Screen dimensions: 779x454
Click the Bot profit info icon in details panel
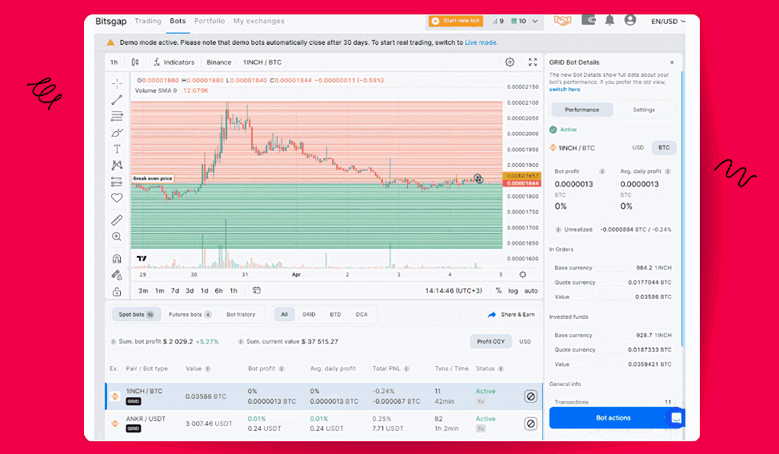[602, 171]
